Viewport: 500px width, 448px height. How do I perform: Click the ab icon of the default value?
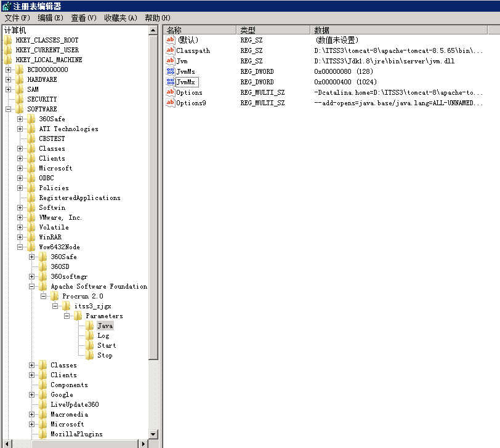171,40
